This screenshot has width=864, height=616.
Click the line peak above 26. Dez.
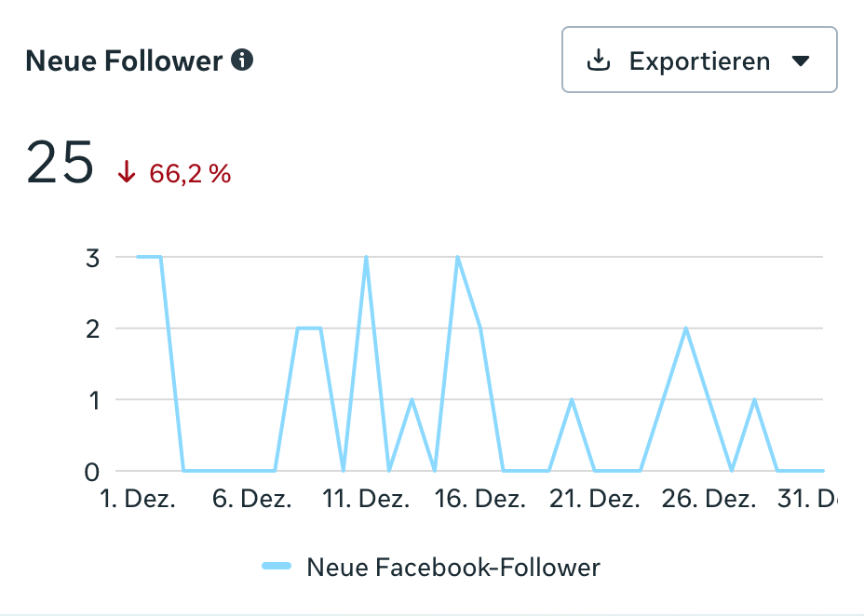[686, 328]
